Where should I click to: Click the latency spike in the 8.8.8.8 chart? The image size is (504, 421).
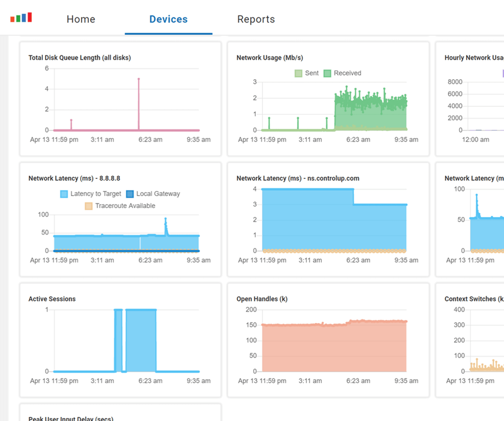click(165, 219)
